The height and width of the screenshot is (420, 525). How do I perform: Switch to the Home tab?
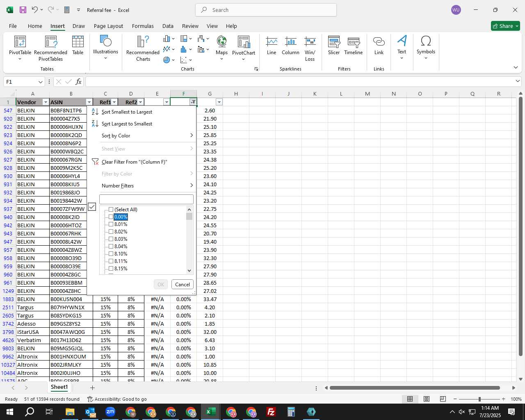(35, 26)
